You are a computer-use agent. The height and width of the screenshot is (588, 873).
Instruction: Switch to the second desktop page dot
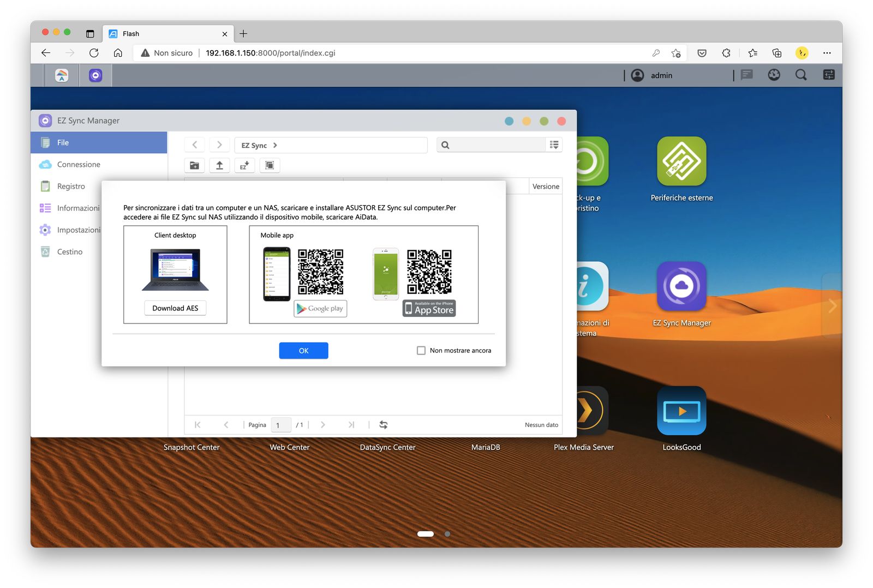coord(447,534)
